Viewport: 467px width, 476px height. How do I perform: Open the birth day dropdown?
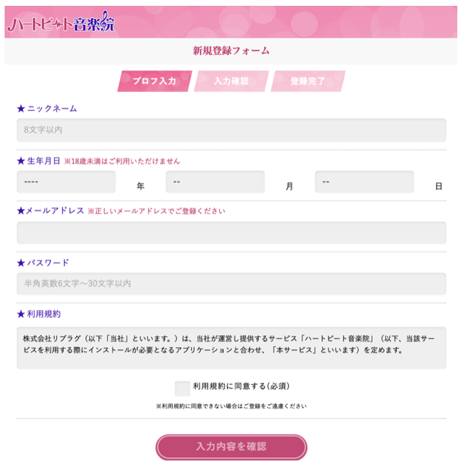364,182
